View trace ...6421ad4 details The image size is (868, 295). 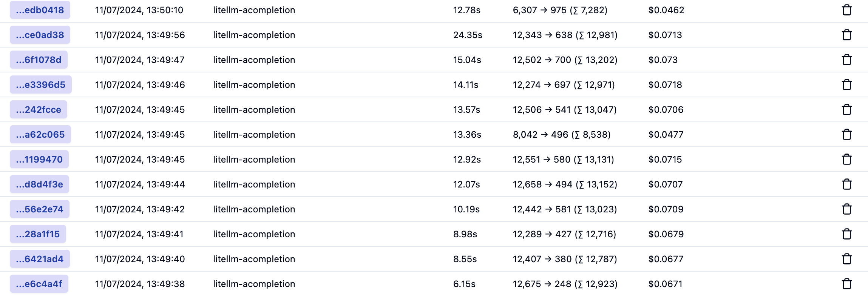click(x=40, y=259)
